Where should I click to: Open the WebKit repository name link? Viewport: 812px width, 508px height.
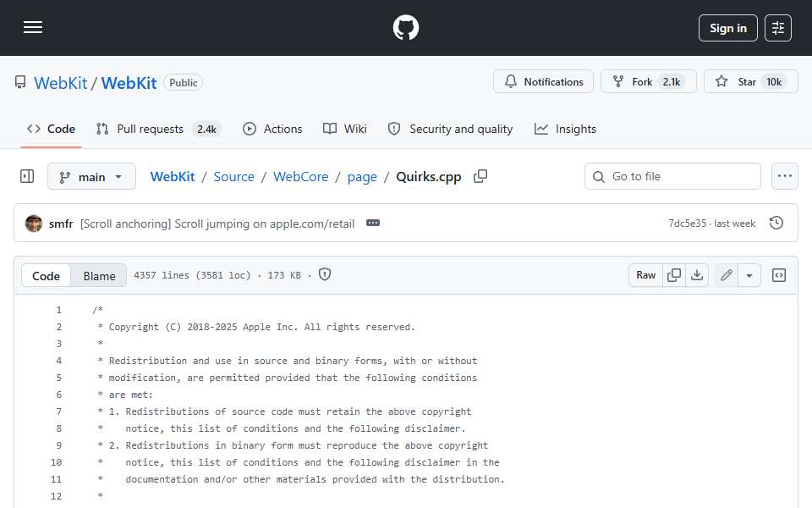pyautogui.click(x=129, y=83)
